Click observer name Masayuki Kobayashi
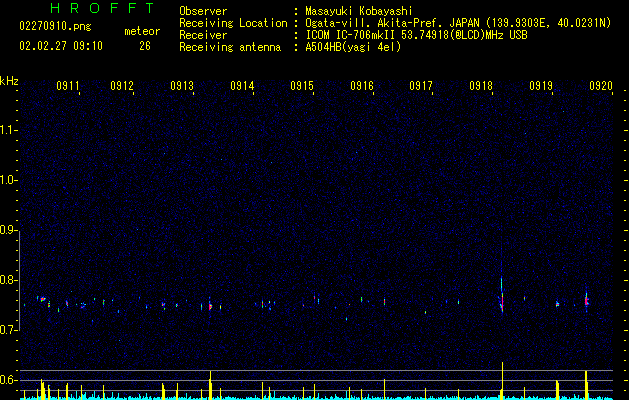This screenshot has width=629, height=400. (x=359, y=11)
